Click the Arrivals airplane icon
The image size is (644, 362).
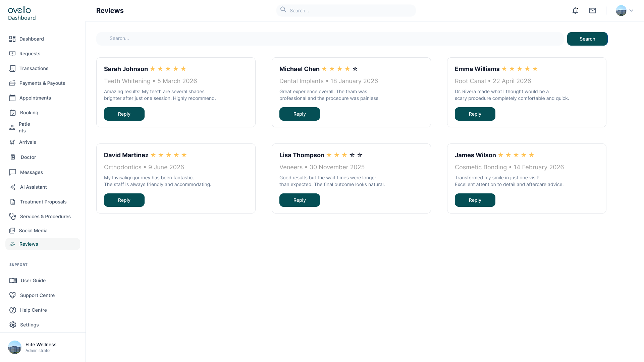[x=12, y=142]
